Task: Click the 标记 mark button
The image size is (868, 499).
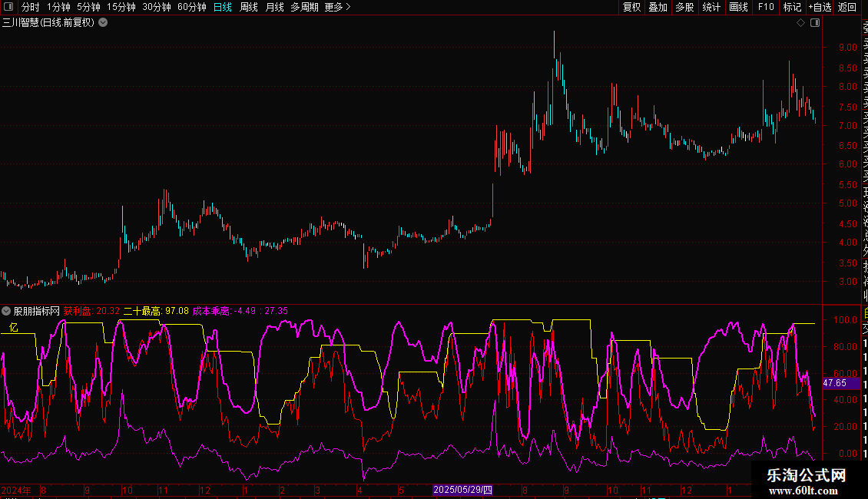Action: (792, 7)
